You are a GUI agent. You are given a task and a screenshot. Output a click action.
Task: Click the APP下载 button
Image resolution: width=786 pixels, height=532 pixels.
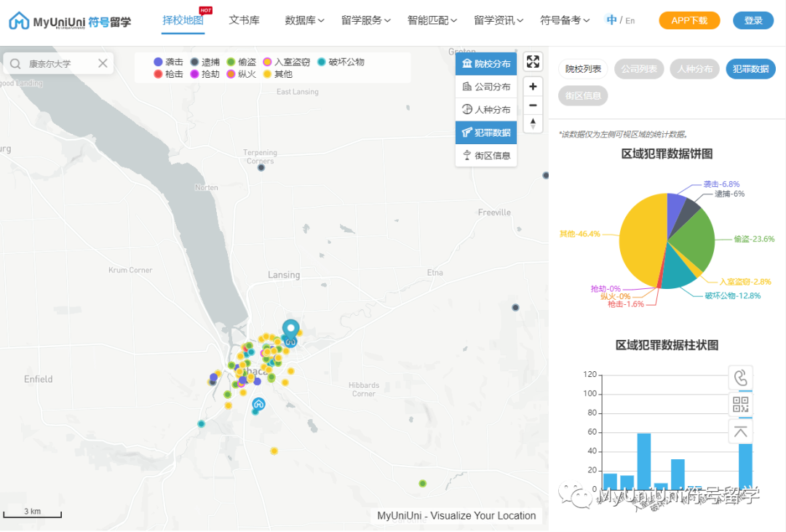[x=688, y=20]
